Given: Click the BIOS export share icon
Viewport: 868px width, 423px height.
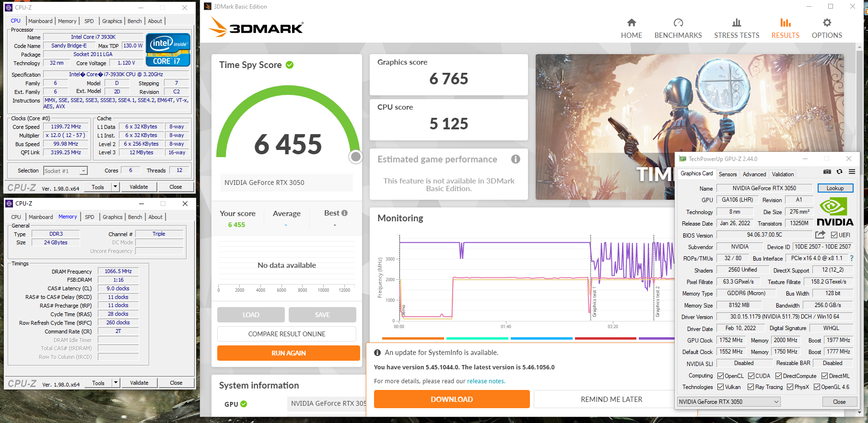Looking at the screenshot, I should tap(820, 235).
